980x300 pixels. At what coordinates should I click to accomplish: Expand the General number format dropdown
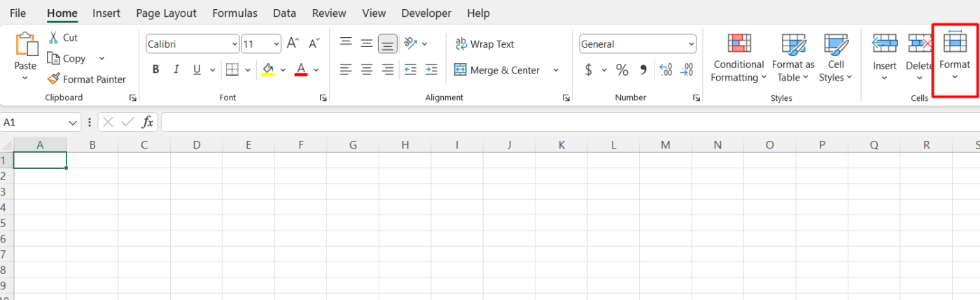pyautogui.click(x=691, y=44)
